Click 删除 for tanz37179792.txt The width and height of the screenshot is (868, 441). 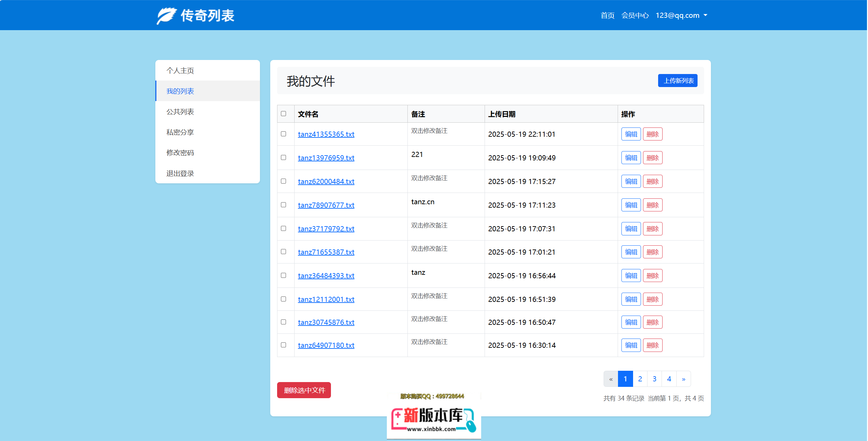[653, 229]
